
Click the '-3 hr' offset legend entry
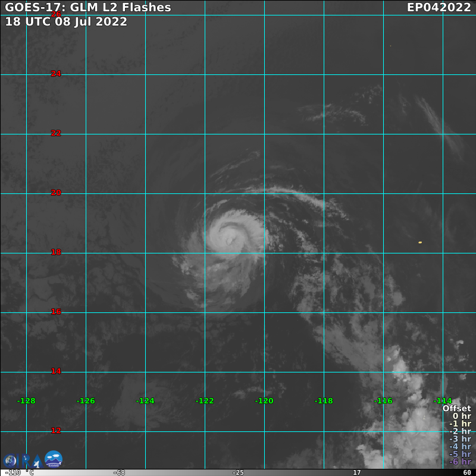click(x=461, y=439)
